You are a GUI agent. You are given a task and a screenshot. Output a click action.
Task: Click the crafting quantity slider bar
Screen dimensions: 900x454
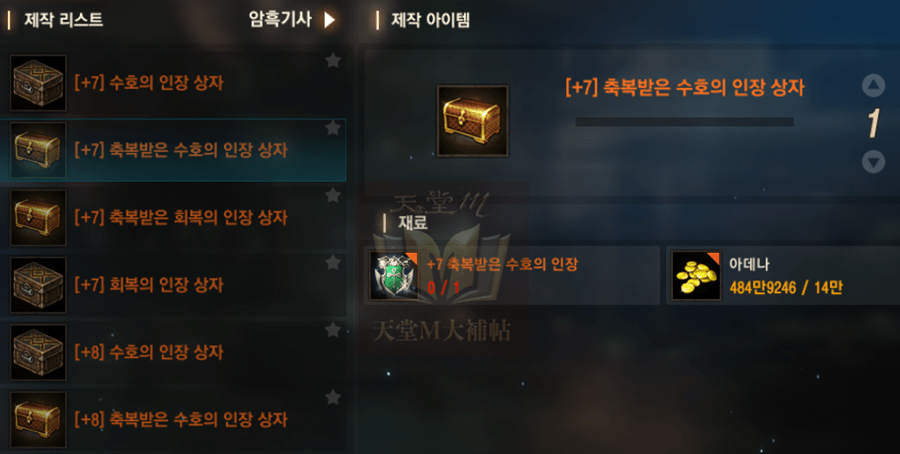click(684, 122)
